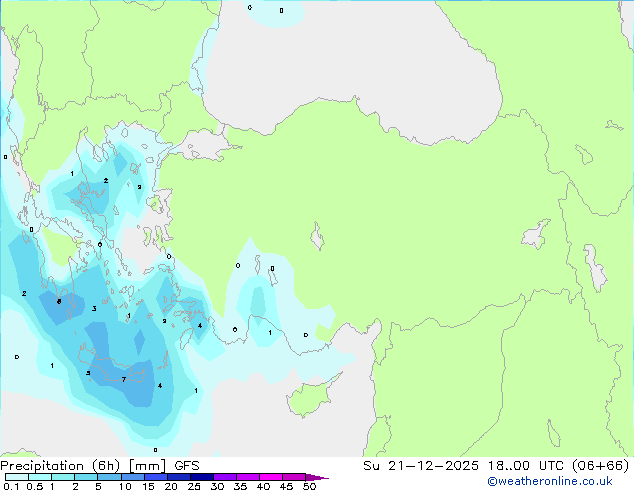Click the purple arrow tip past 50
The image size is (634, 490).
[317, 478]
